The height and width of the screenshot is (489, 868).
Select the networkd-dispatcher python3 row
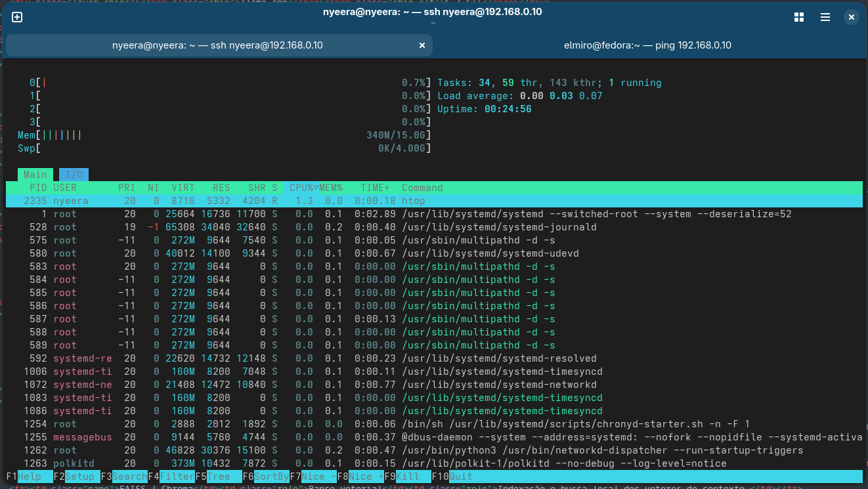(x=433, y=450)
